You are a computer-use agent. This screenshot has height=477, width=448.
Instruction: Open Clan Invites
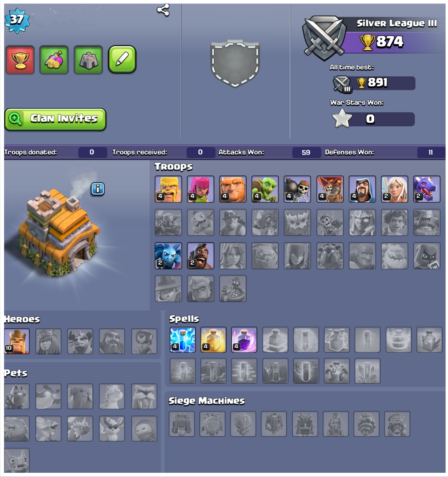(x=55, y=119)
